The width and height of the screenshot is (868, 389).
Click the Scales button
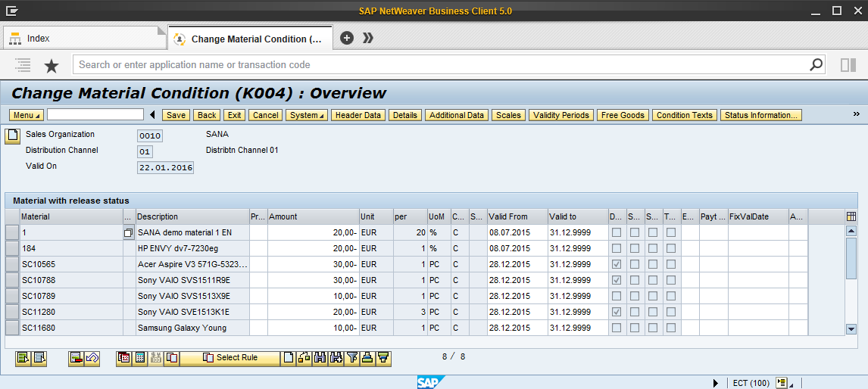click(x=508, y=115)
